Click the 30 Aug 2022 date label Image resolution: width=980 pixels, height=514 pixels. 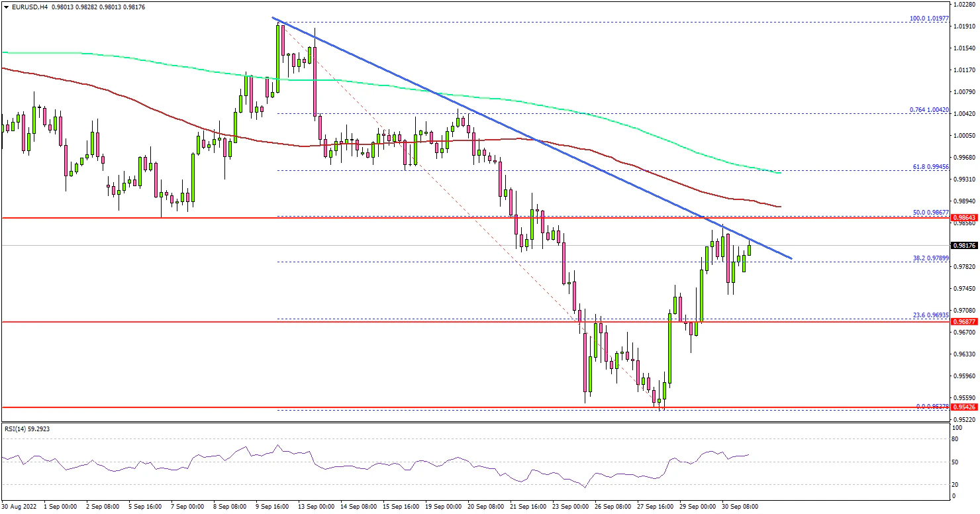click(19, 506)
